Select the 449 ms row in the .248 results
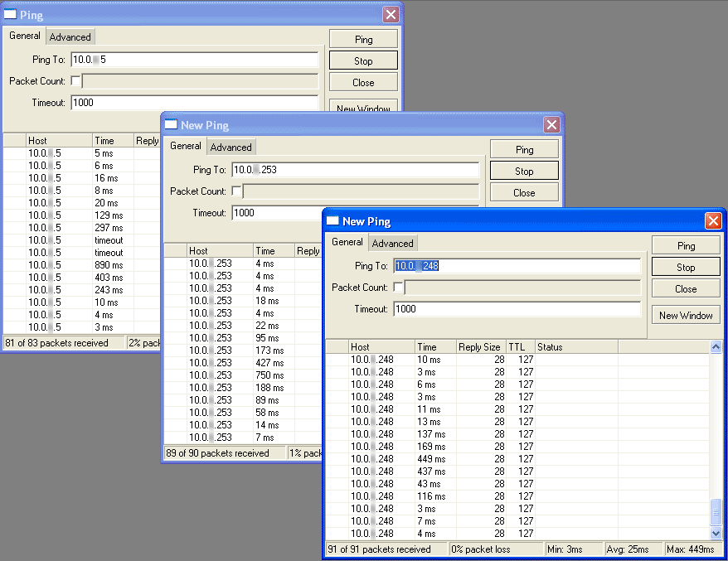The image size is (728, 561). pos(431,459)
